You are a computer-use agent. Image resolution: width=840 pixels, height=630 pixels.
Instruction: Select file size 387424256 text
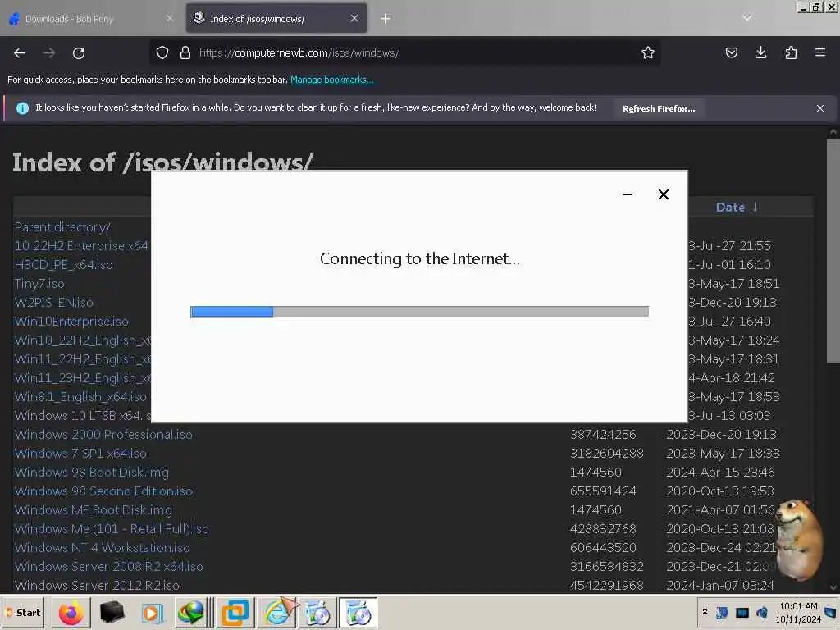click(x=603, y=435)
